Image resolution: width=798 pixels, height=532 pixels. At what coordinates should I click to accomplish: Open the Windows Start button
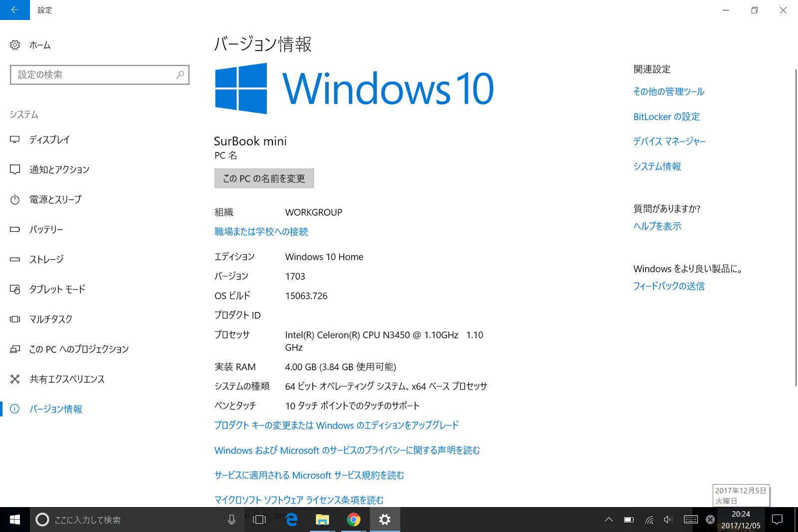(x=15, y=520)
